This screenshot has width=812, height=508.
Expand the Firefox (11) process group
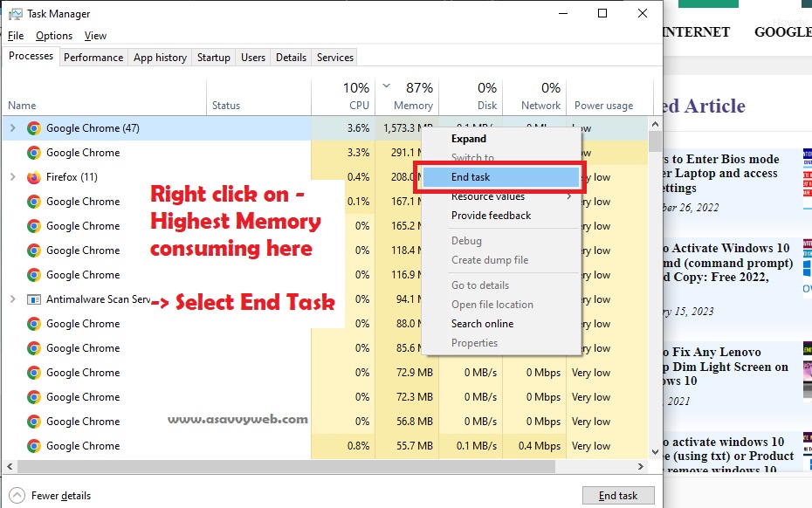pyautogui.click(x=12, y=177)
